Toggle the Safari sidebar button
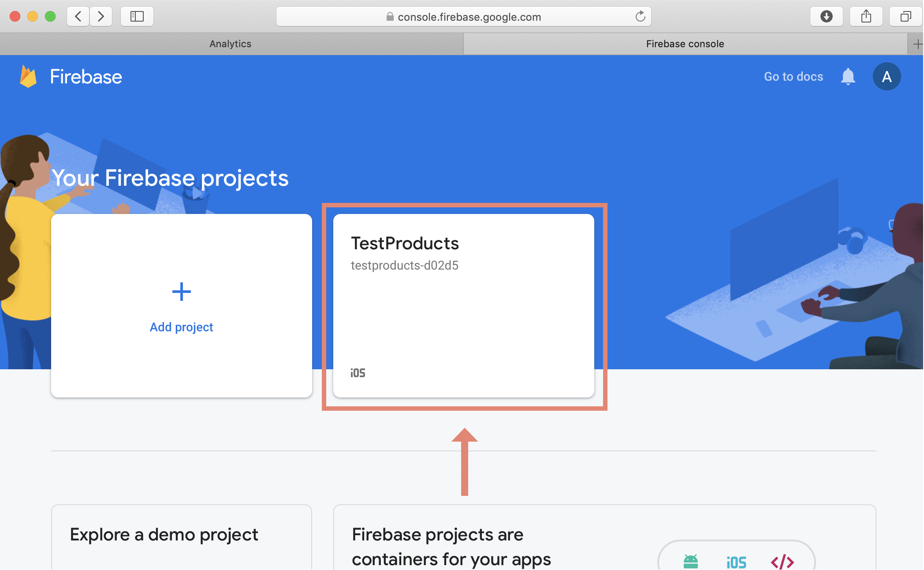This screenshot has width=924, height=570. [x=137, y=17]
